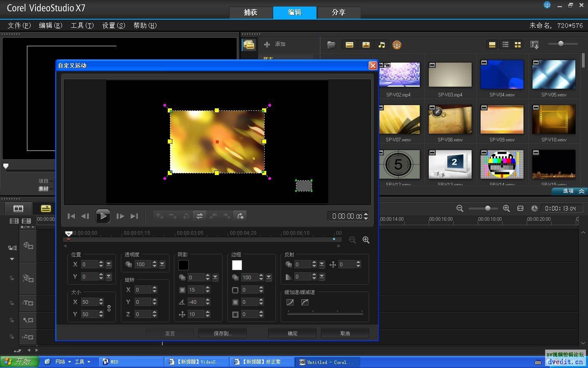
Task: Show photos in media library
Action: (366, 45)
